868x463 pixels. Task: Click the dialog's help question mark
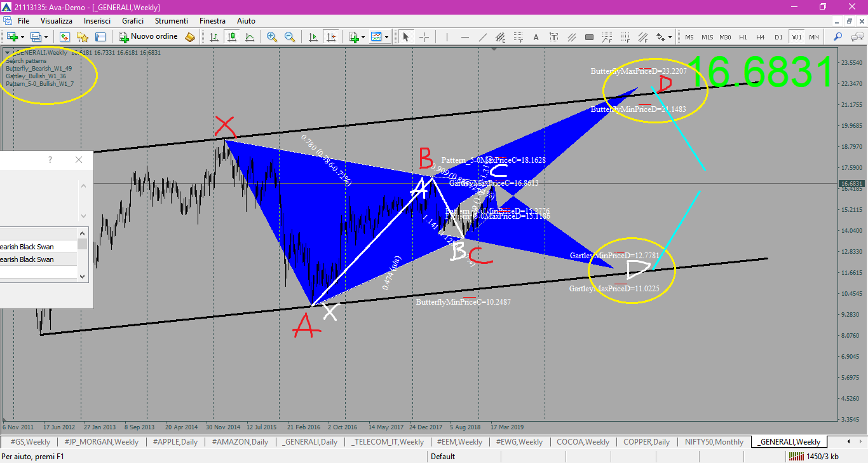point(50,160)
